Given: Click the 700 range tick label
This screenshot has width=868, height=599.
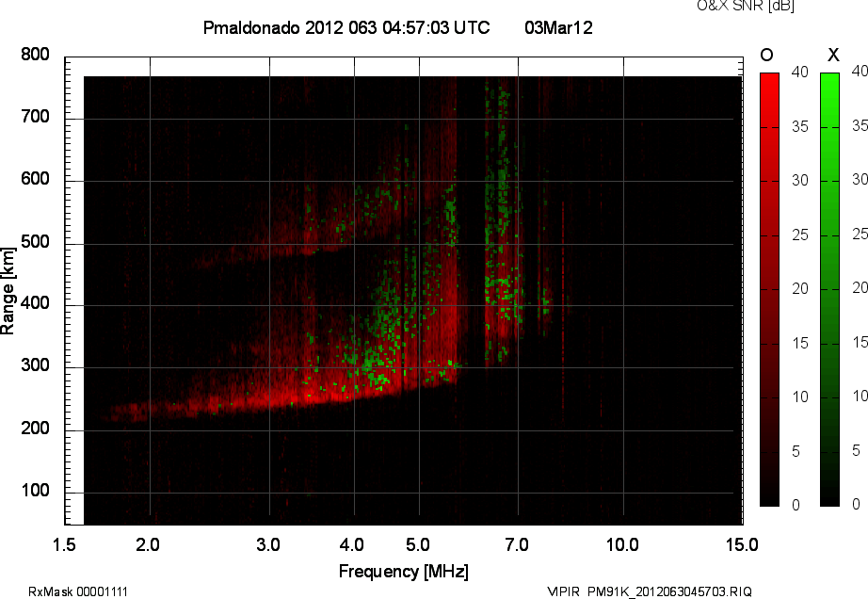Looking at the screenshot, I should pyautogui.click(x=35, y=117).
